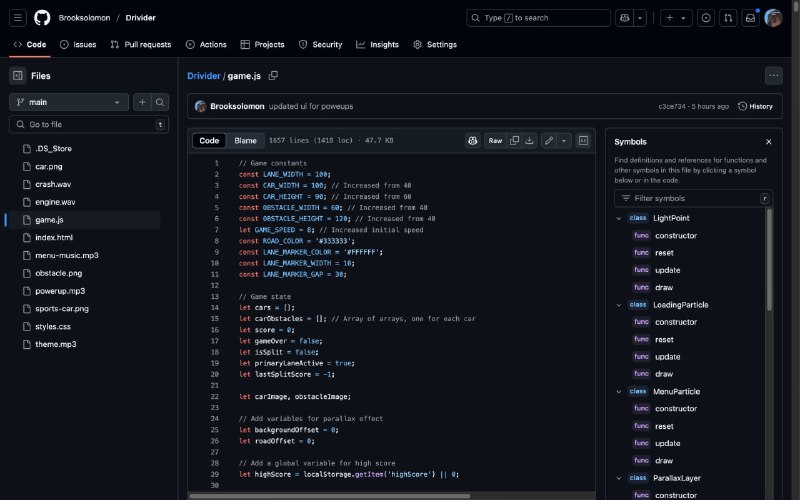Image resolution: width=800 pixels, height=500 pixels.
Task: Edit this file pencil icon
Action: click(x=548, y=140)
